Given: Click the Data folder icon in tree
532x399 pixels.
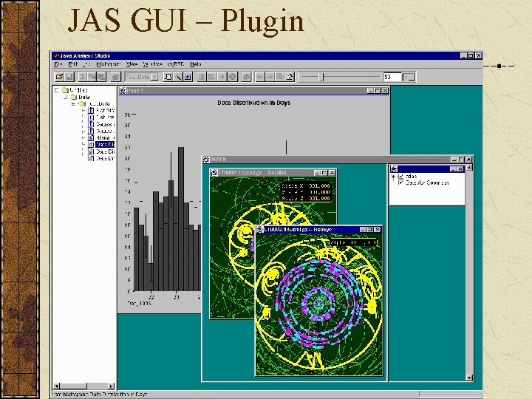Looking at the screenshot, I should (x=73, y=97).
